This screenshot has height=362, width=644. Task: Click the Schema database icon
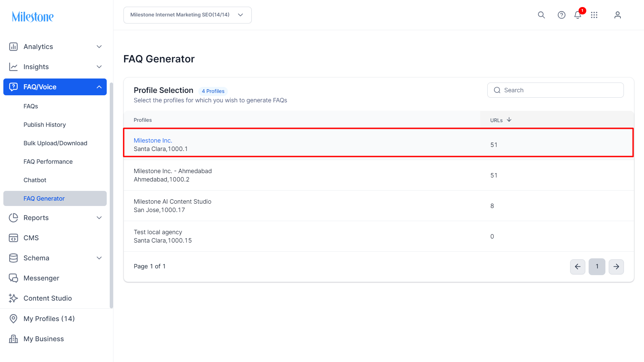[x=13, y=258]
